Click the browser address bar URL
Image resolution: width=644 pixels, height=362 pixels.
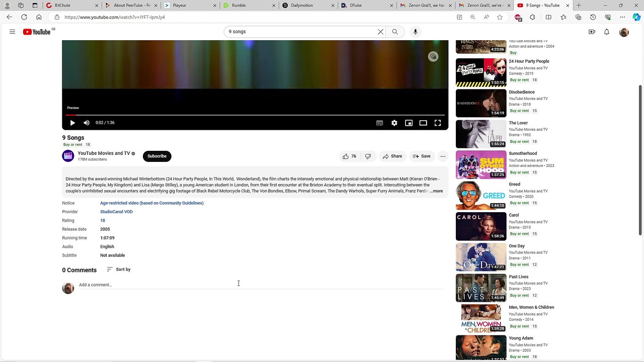click(115, 17)
